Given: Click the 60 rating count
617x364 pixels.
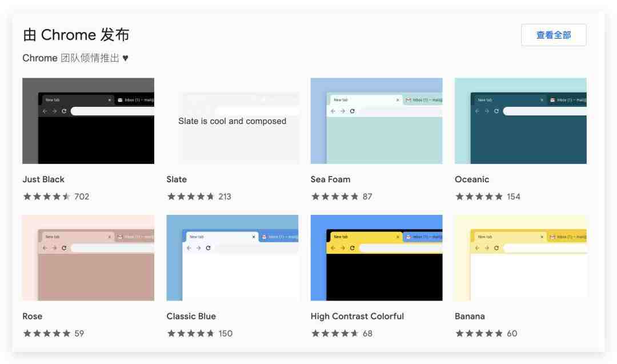Looking at the screenshot, I should pyautogui.click(x=512, y=333).
